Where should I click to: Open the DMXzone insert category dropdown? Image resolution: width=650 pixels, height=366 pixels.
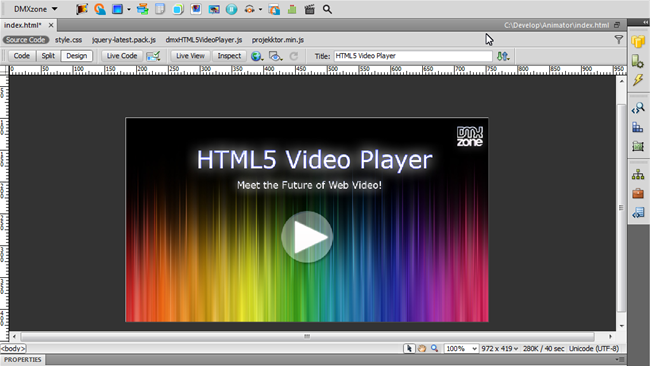pyautogui.click(x=35, y=9)
